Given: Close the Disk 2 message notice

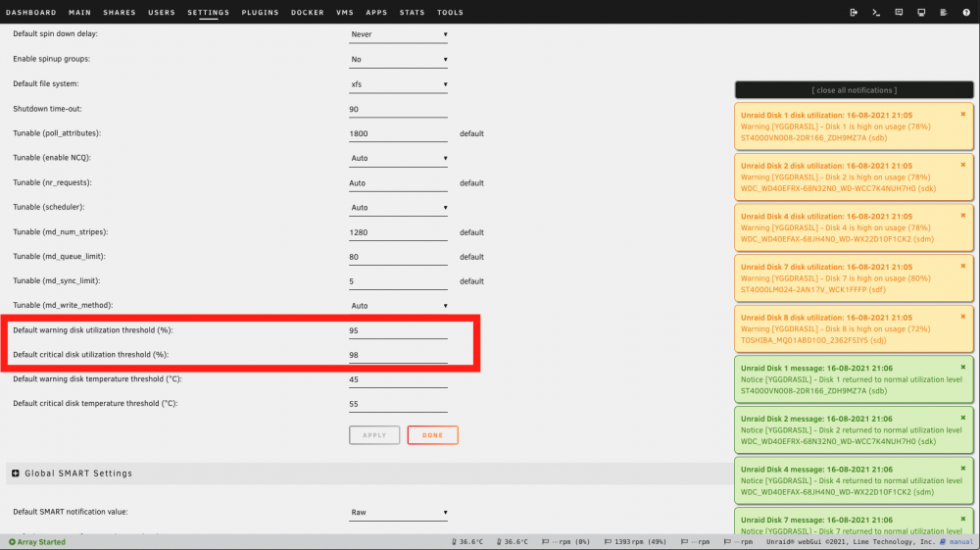Looking at the screenshot, I should pos(963,418).
